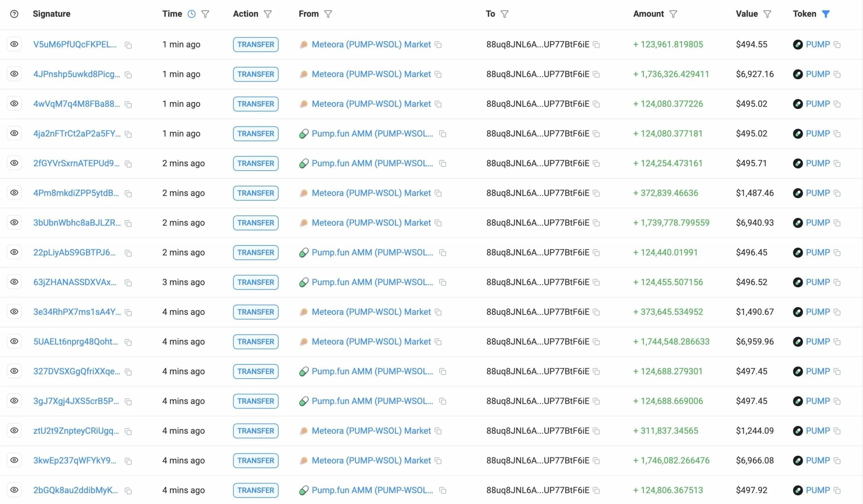Click value $6,959.96

click(x=755, y=342)
